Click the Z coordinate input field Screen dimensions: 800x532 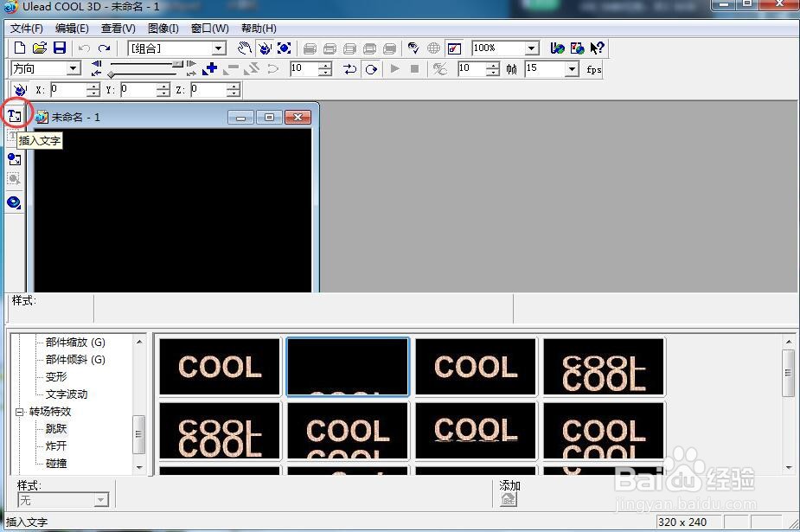tap(208, 90)
